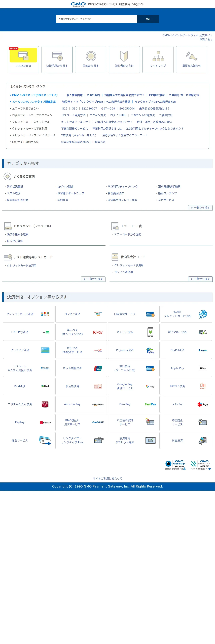This screenshot has width=215, height=644.
Task: Click the テスト環境専用テストカード icon
Action: [8, 257]
